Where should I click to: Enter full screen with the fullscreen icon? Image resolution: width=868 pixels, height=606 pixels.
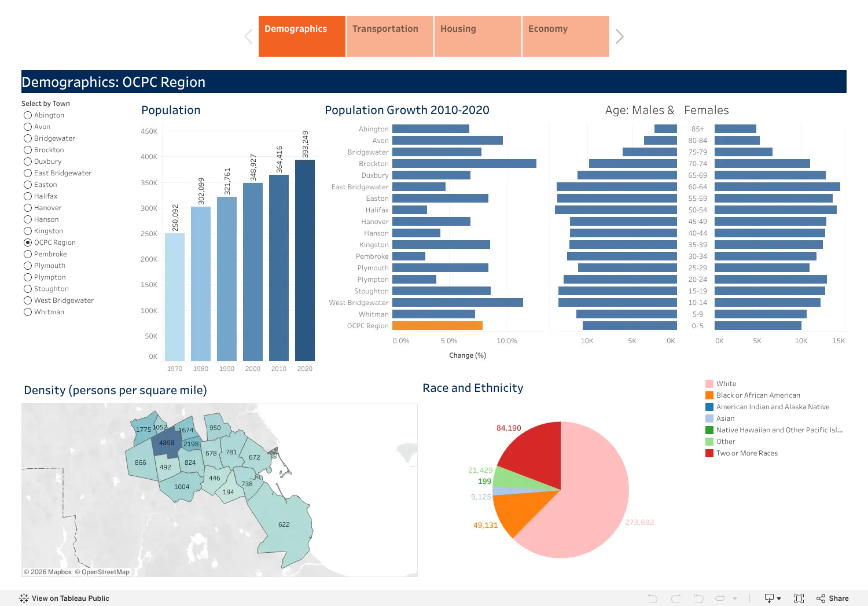pyautogui.click(x=799, y=598)
